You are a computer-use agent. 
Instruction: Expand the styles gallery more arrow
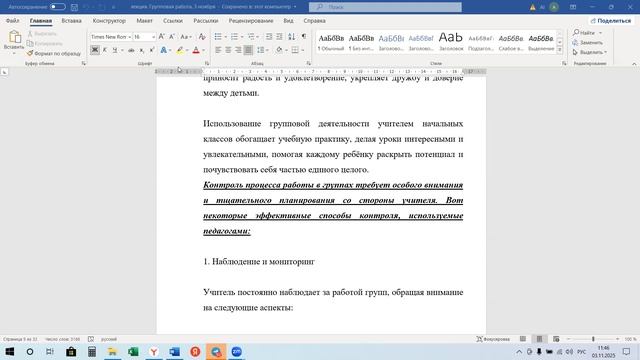point(560,50)
